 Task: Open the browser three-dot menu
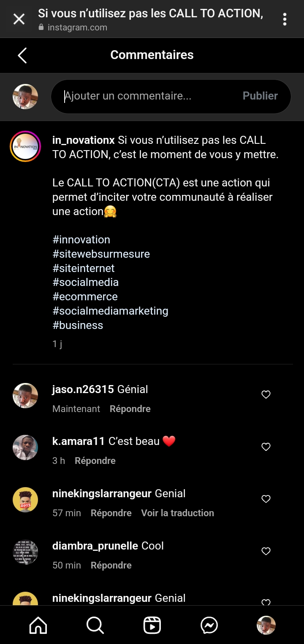(285, 19)
